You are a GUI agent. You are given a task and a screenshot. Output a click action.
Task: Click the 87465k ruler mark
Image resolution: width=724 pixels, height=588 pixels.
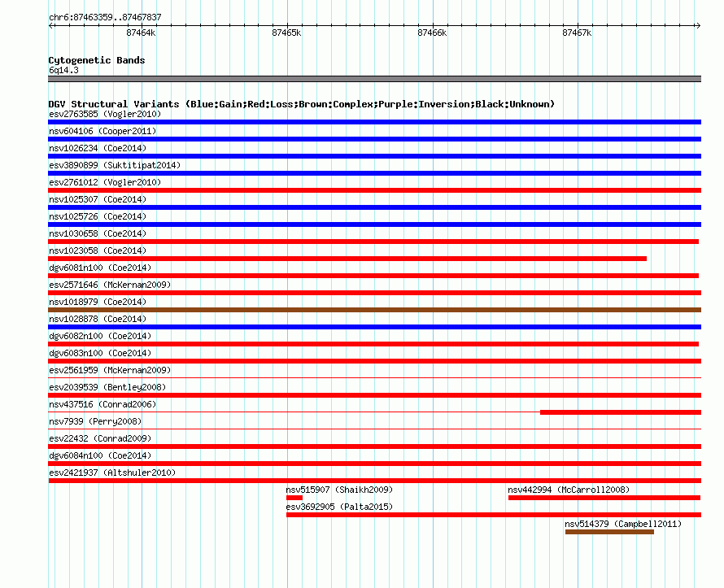click(x=286, y=33)
